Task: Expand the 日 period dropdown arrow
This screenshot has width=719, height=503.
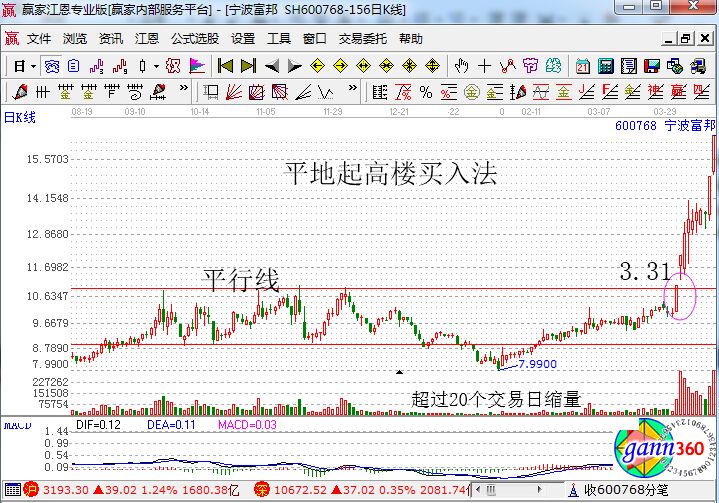Action: [33, 66]
